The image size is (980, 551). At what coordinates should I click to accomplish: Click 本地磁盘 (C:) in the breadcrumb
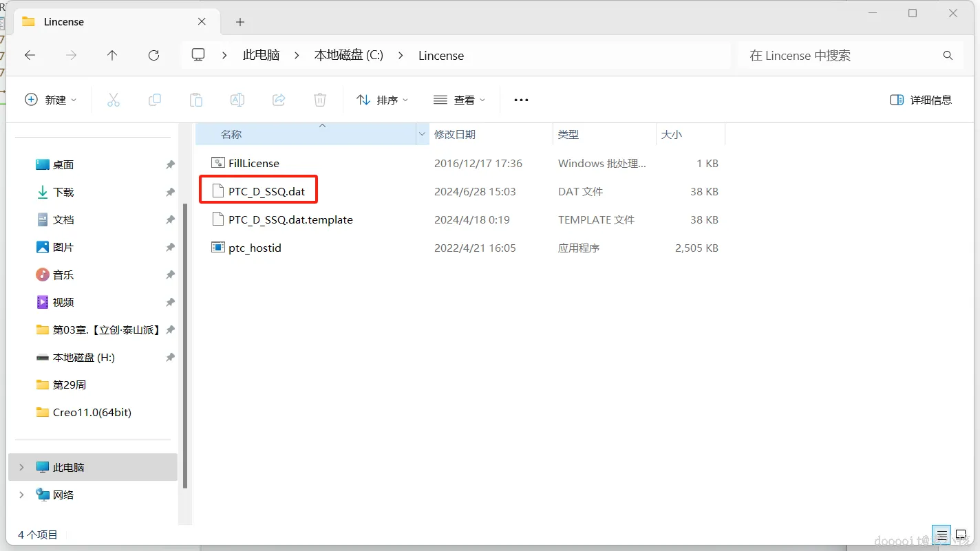pos(349,56)
